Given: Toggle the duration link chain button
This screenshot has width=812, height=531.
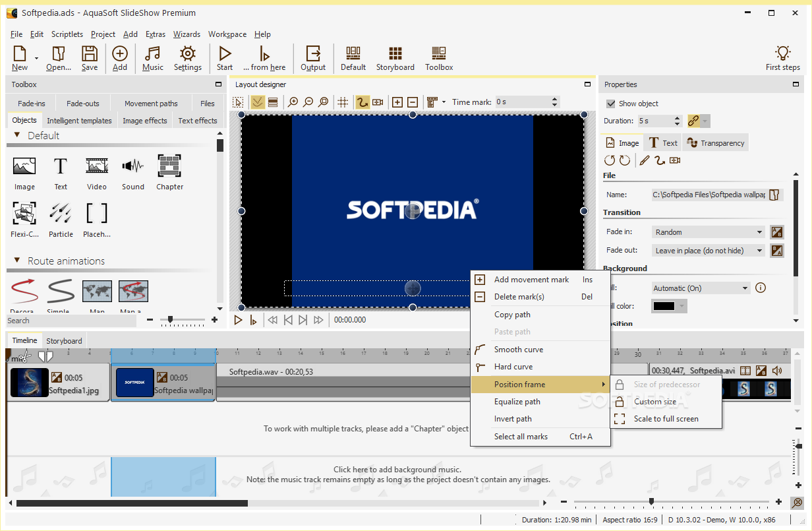Looking at the screenshot, I should point(693,121).
